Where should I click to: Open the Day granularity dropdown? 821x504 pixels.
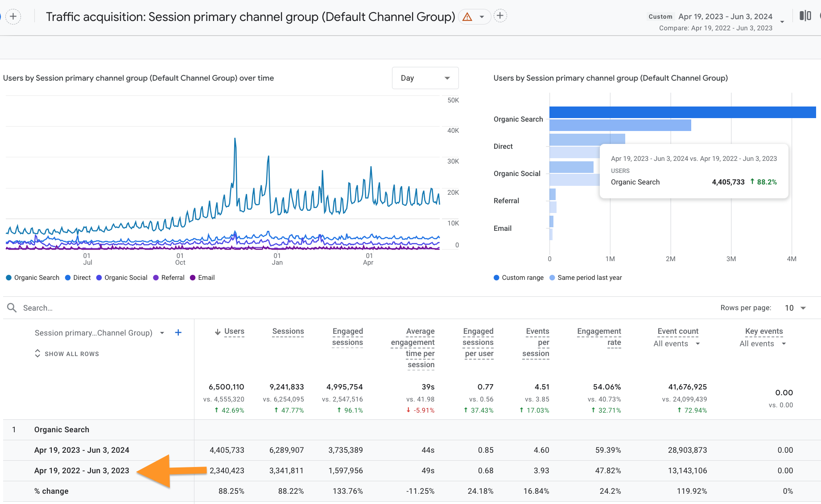[425, 78]
